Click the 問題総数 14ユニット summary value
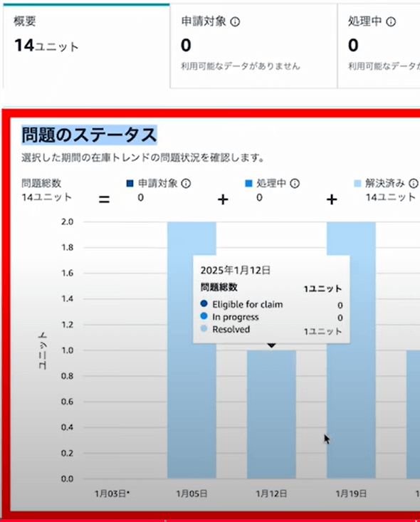 [x=46, y=197]
